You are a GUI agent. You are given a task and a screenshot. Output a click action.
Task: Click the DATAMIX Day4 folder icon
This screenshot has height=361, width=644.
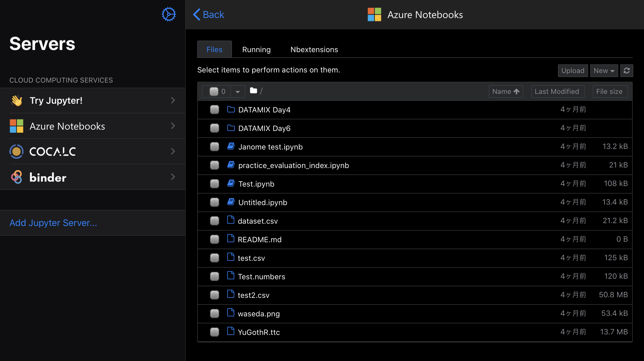pos(231,110)
